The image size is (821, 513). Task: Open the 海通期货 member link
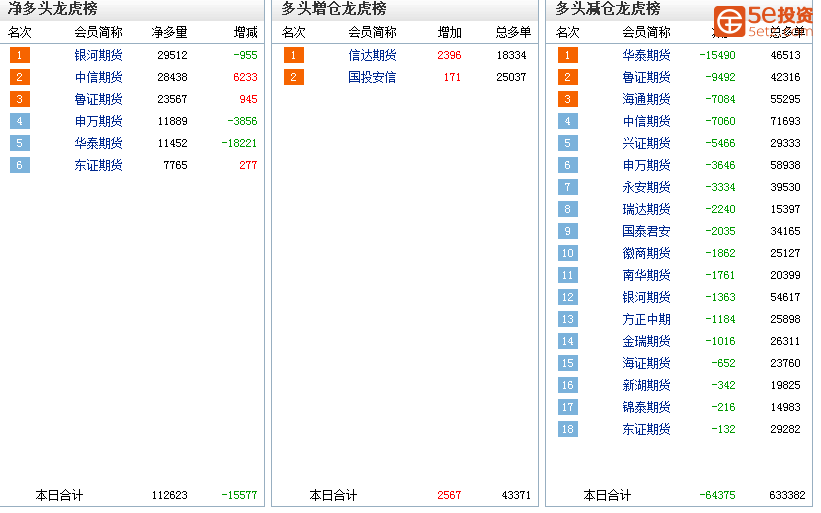(646, 99)
